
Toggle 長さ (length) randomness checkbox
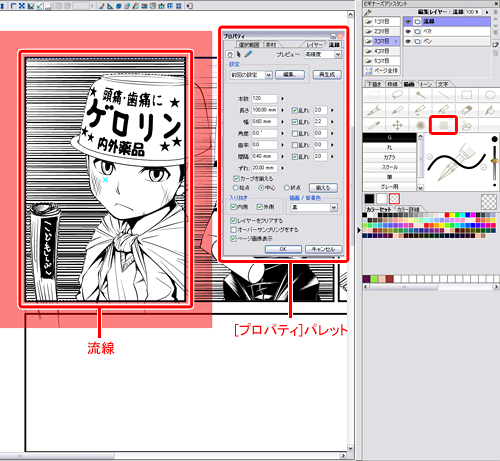(x=295, y=110)
